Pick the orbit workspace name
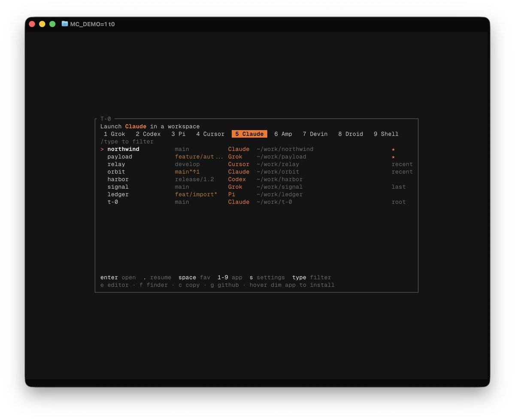The height and width of the screenshot is (420, 515). [x=116, y=172]
